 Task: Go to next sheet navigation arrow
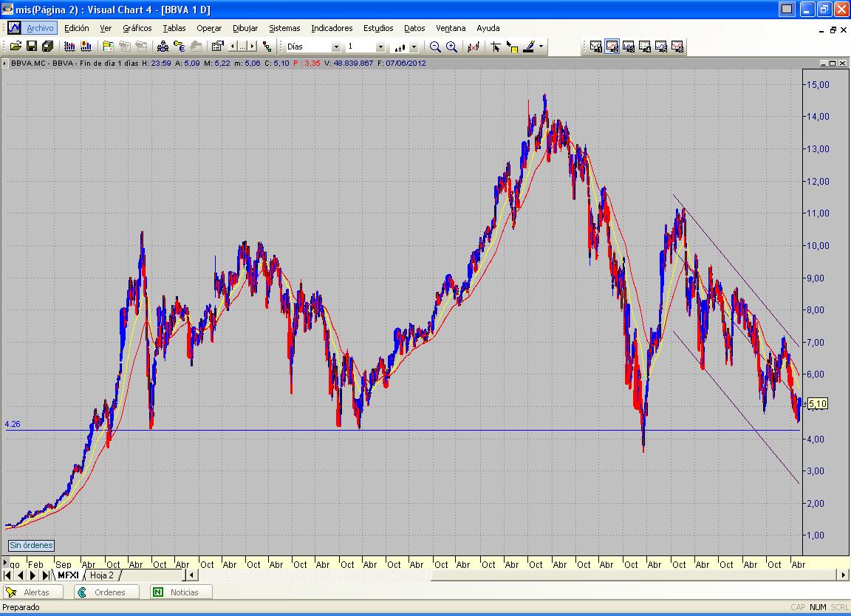(33, 575)
